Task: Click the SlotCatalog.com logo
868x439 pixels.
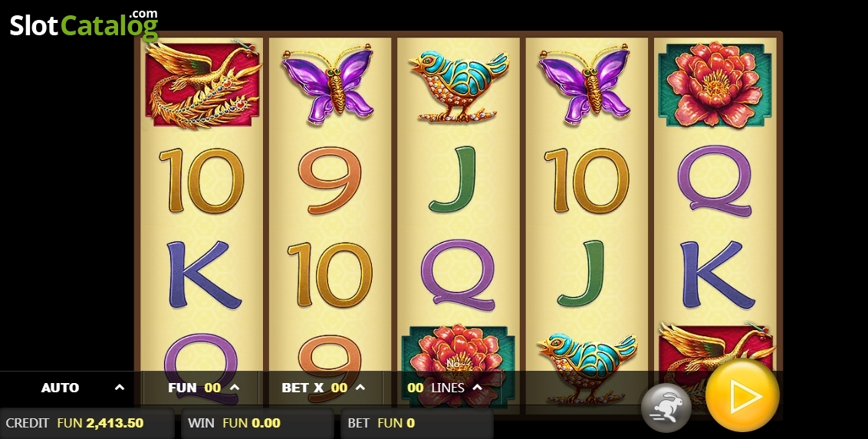Action: 84,25
